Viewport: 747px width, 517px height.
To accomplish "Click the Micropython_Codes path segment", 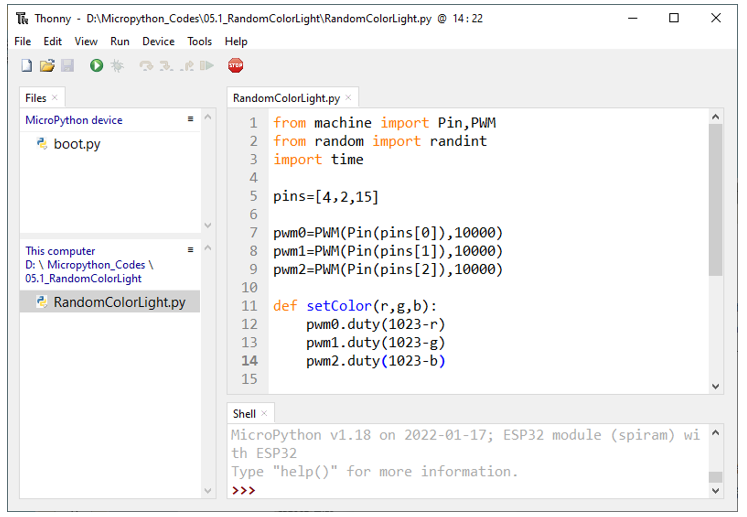I will coord(96,264).
